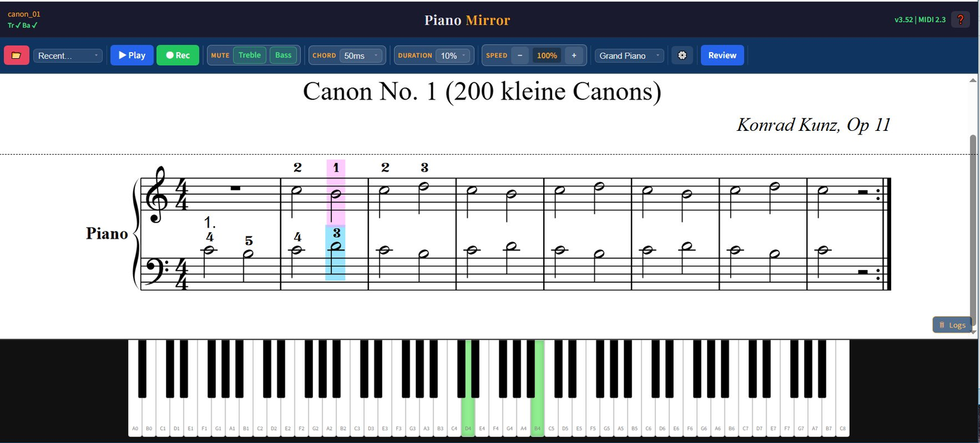Open the Grand Piano instrument dropdown
Screen dimensions: 980x443
[629, 55]
